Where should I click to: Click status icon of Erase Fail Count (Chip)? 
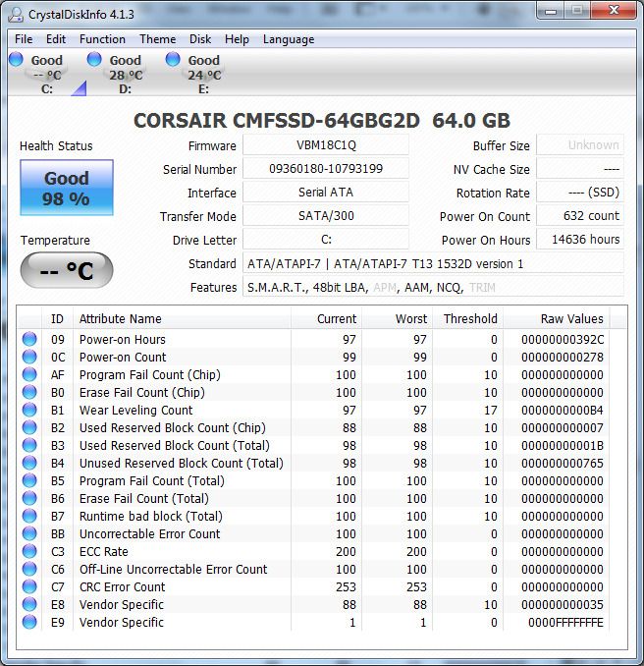29,392
